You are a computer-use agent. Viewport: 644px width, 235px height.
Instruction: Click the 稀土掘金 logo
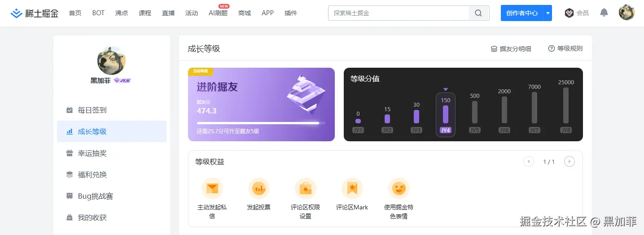(35, 13)
